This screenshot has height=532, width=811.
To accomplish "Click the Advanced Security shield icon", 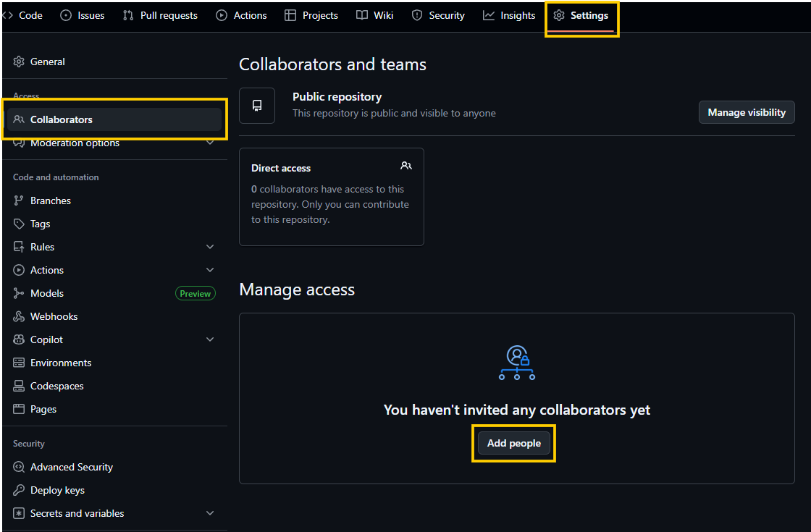I will pos(19,467).
